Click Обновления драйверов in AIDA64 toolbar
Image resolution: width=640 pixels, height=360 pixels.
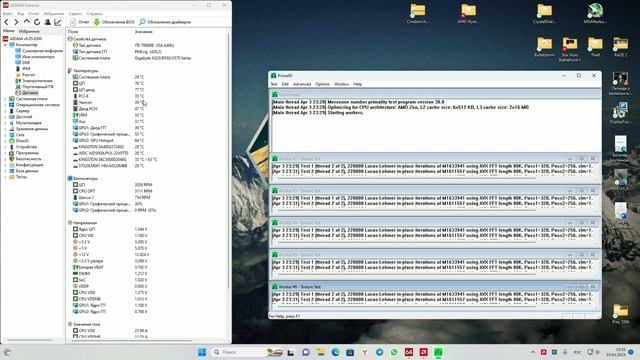[165, 22]
